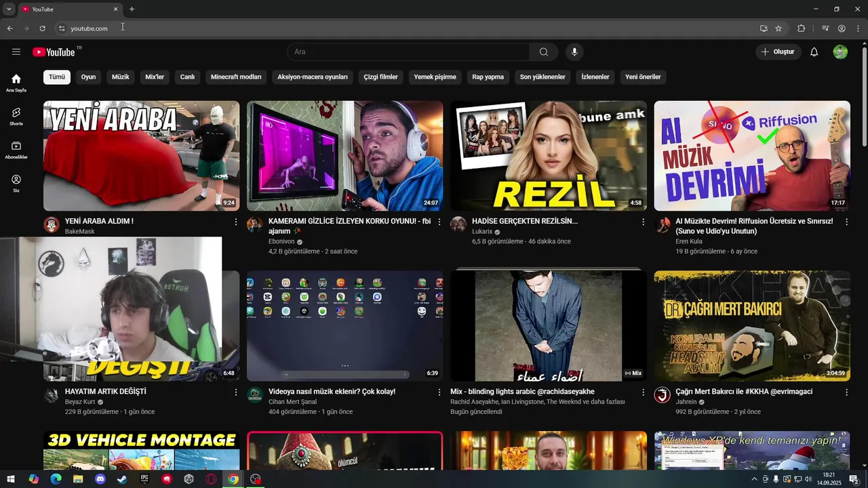
Task: Open the Siz page in the sidebar
Action: (x=16, y=183)
